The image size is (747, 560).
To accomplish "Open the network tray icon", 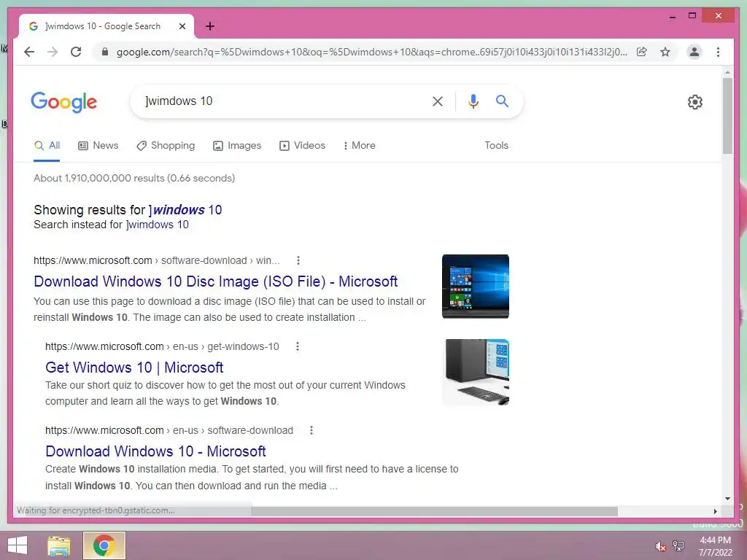I will tap(678, 546).
